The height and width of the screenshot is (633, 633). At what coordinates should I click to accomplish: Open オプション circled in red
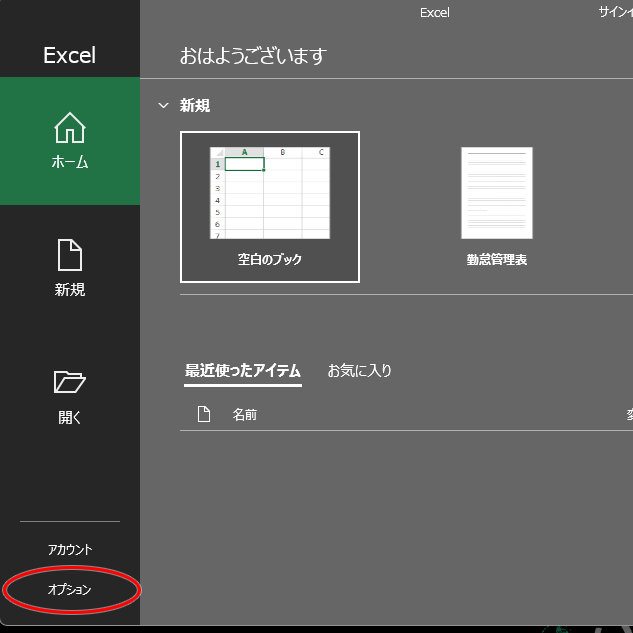[x=70, y=590]
